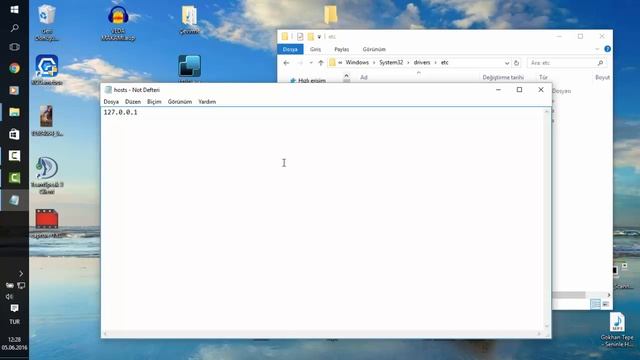Click the taskbar search magnifier icon
Image resolution: width=640 pixels, height=360 pixels.
coord(14,28)
